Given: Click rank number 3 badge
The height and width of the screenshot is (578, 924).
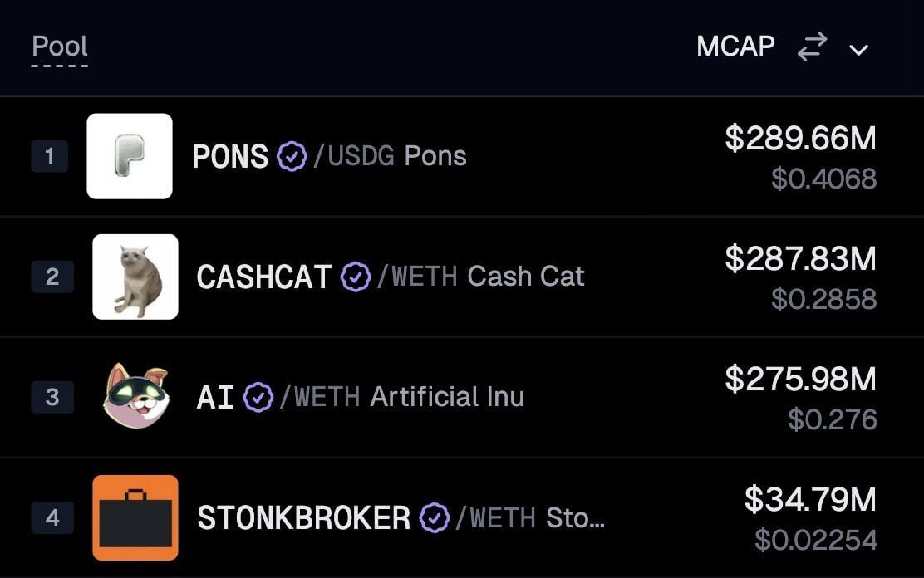Looking at the screenshot, I should coord(52,397).
